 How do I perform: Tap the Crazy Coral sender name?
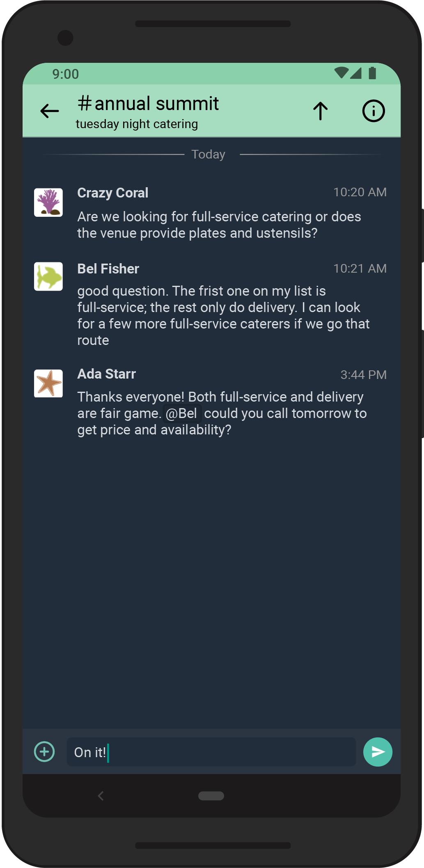113,193
